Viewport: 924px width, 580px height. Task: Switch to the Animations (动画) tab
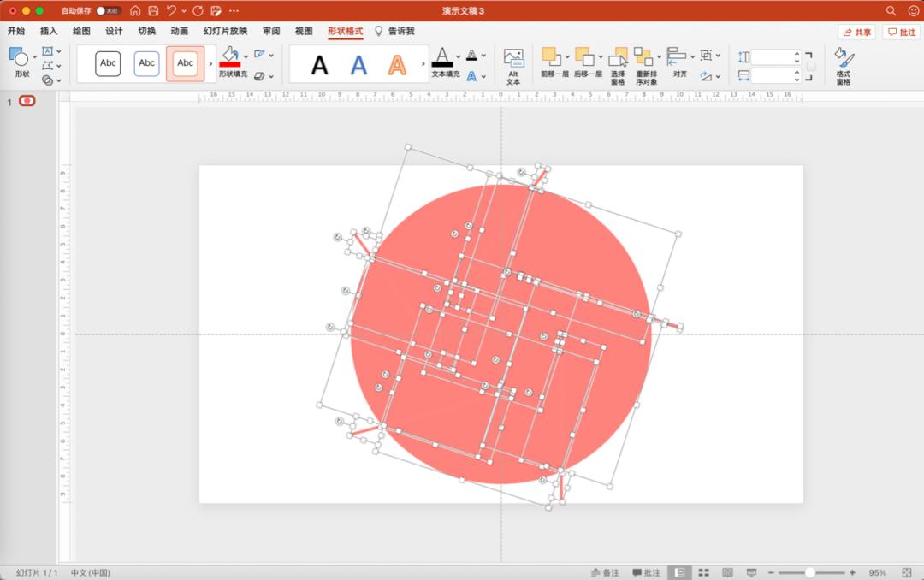179,31
